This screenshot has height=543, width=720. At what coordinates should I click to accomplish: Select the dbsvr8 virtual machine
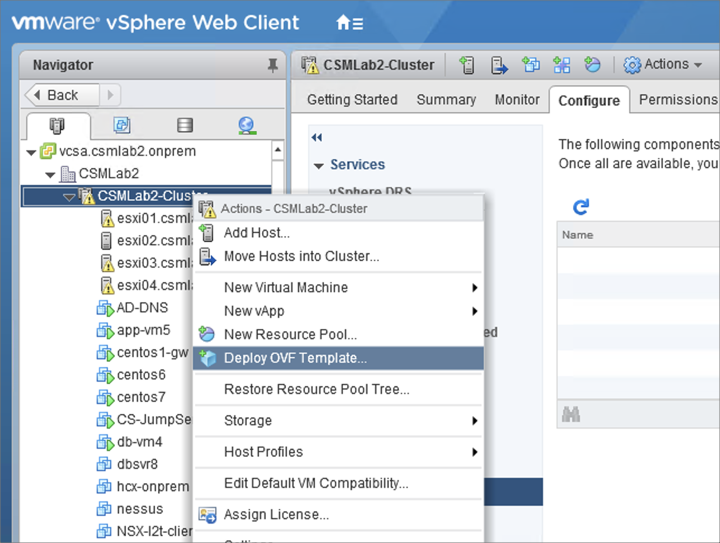(x=127, y=465)
